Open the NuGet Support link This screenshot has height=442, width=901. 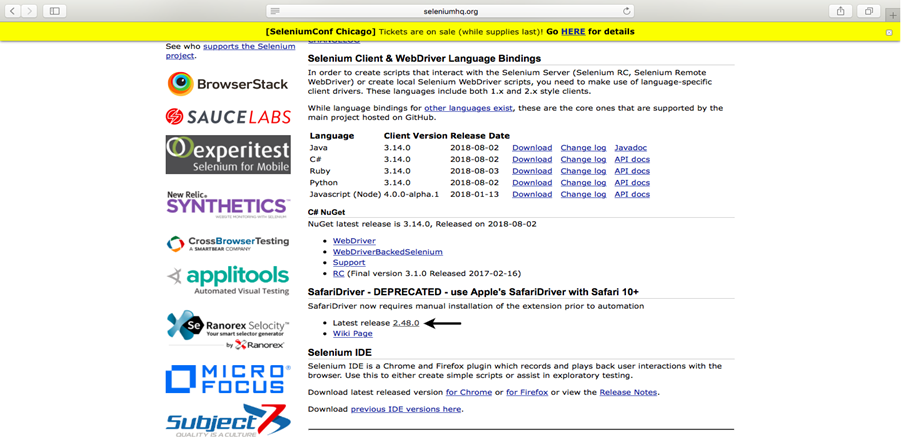click(x=349, y=263)
